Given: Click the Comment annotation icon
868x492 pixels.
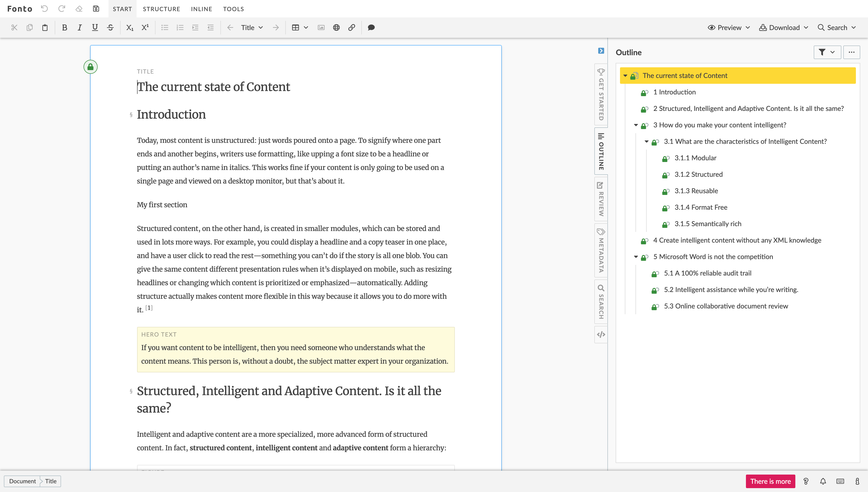Looking at the screenshot, I should pos(370,27).
